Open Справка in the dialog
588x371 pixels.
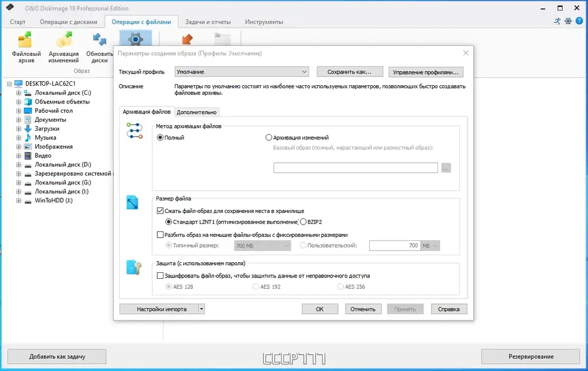449,309
